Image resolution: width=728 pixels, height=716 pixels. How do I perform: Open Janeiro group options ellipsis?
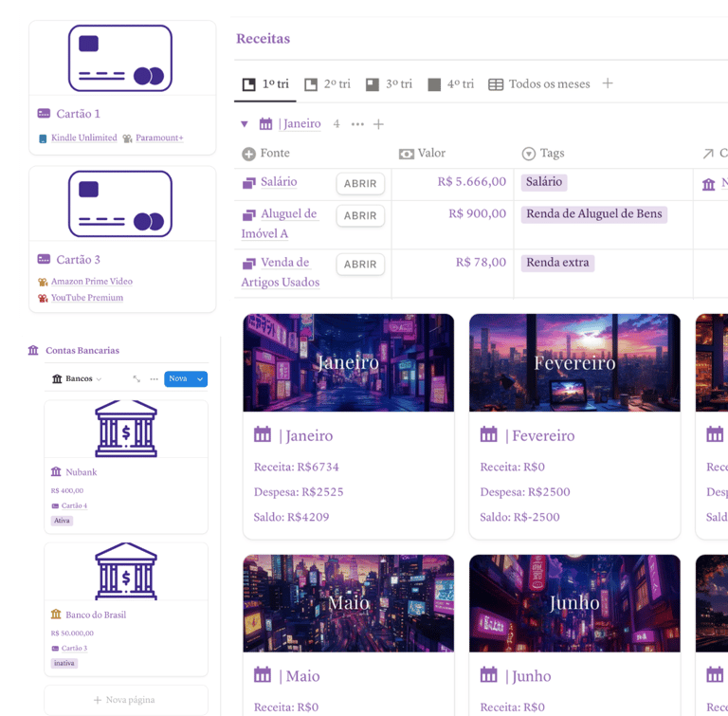click(x=357, y=124)
